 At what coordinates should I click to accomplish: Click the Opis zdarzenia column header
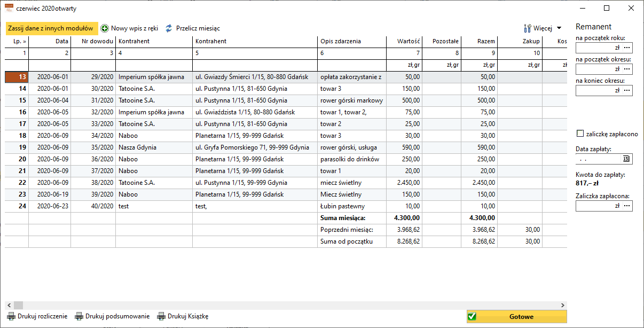pyautogui.click(x=352, y=41)
